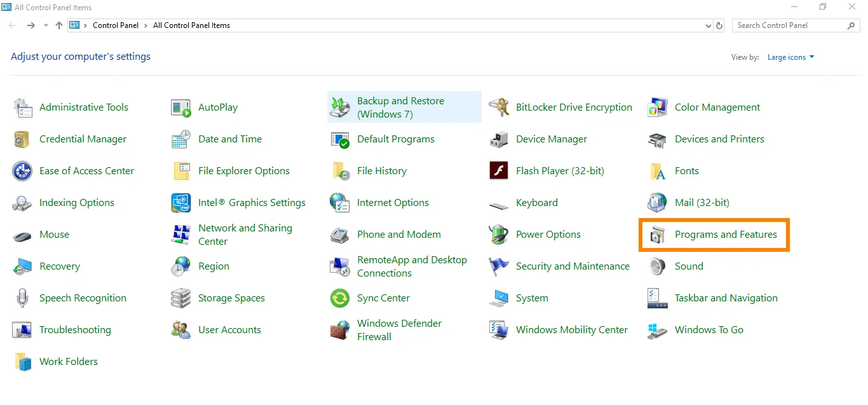Click the Network and Sharing Center icon
Image resolution: width=868 pixels, height=405 pixels.
(x=181, y=235)
